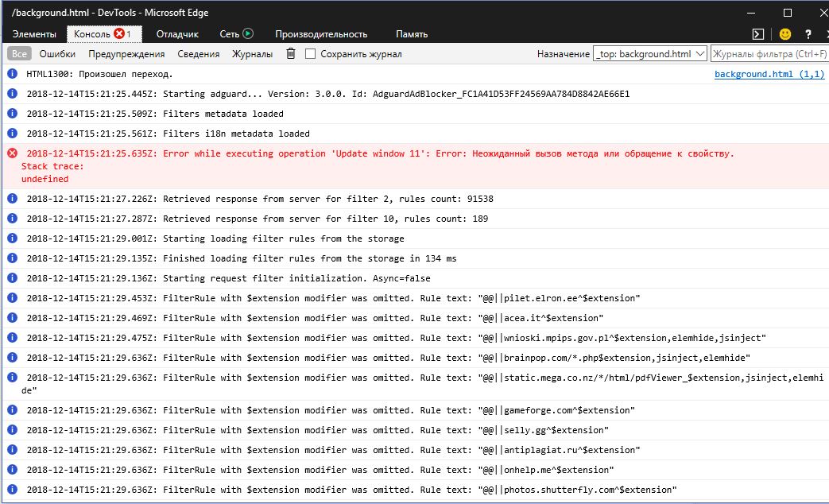Click info icon on the photos.shutterfly.com row

coord(12,489)
